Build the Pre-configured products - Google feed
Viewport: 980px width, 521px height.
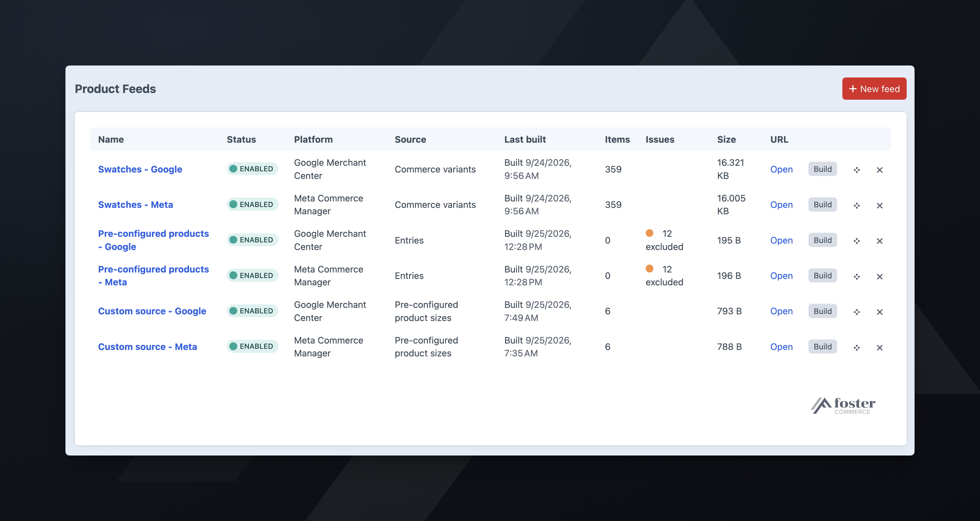823,240
